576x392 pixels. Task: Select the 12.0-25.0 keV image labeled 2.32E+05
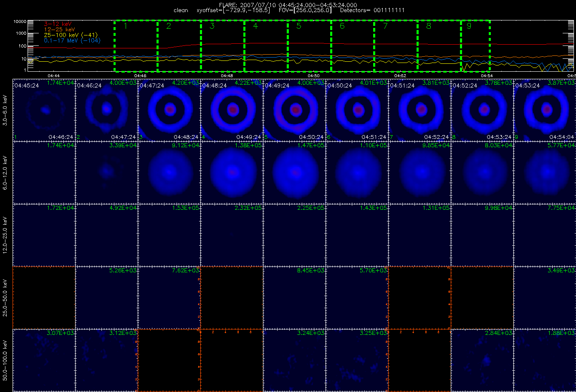[x=232, y=235]
